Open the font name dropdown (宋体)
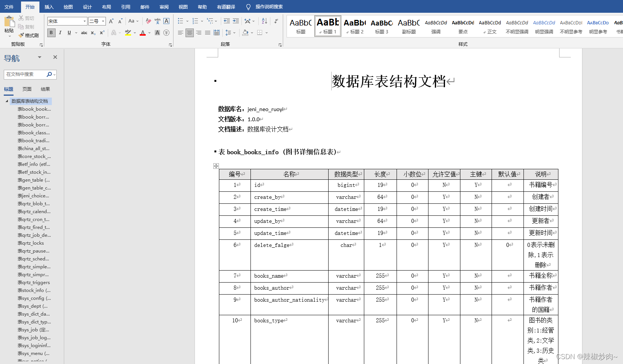Image resolution: width=623 pixels, height=364 pixels. pyautogui.click(x=85, y=21)
